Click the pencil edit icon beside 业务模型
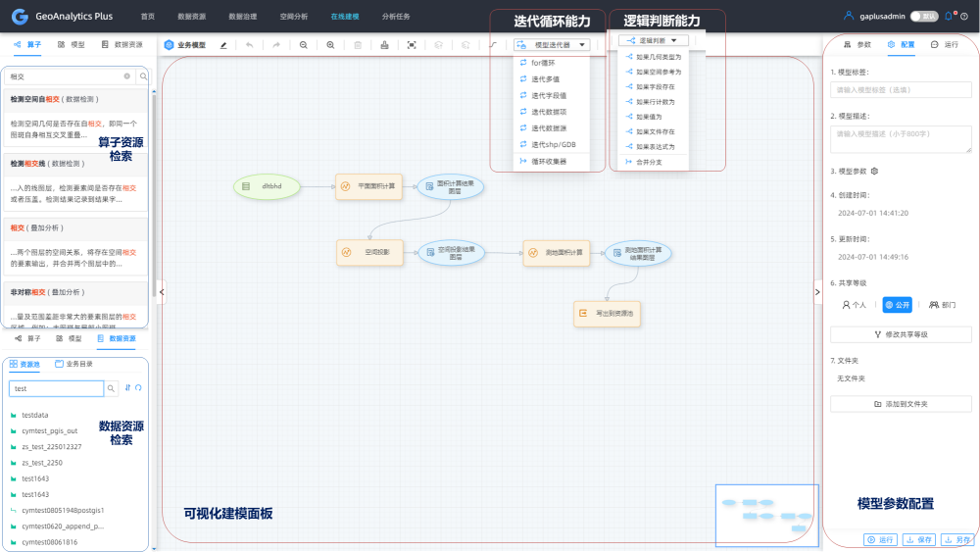980x552 pixels. pos(223,45)
